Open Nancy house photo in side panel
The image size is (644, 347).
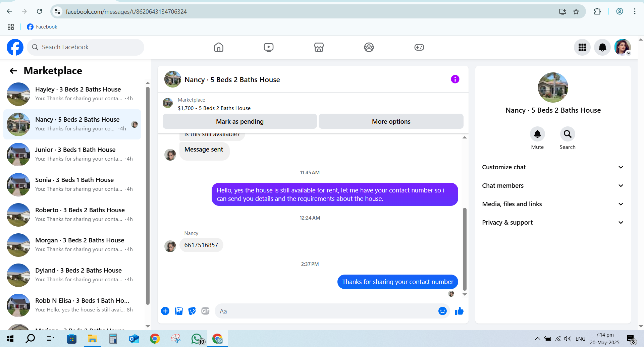[x=553, y=87]
